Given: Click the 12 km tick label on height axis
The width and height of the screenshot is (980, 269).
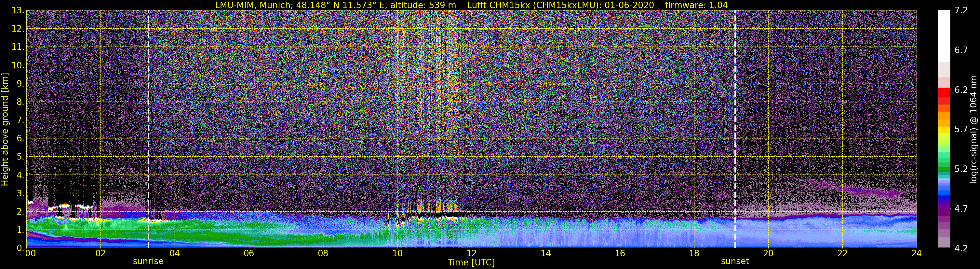Looking at the screenshot, I should (x=18, y=29).
